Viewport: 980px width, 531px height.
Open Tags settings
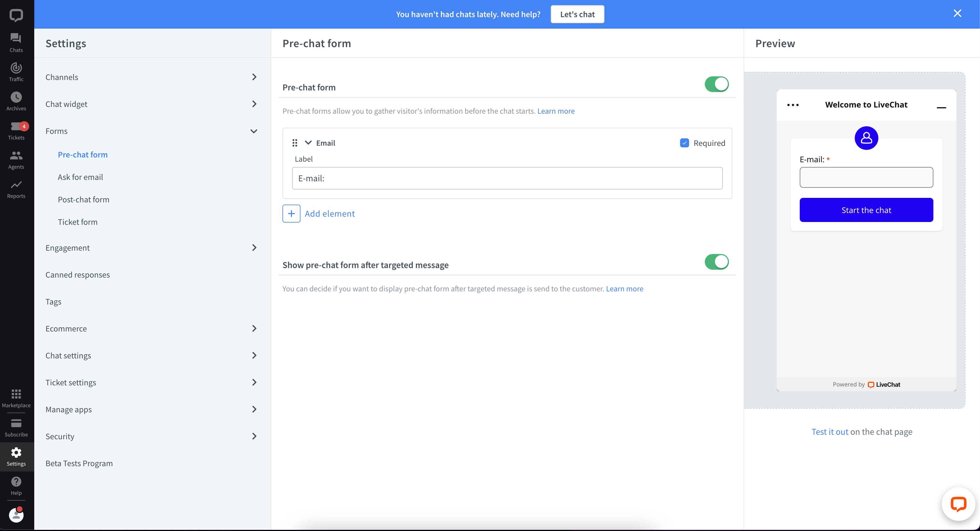click(x=53, y=302)
